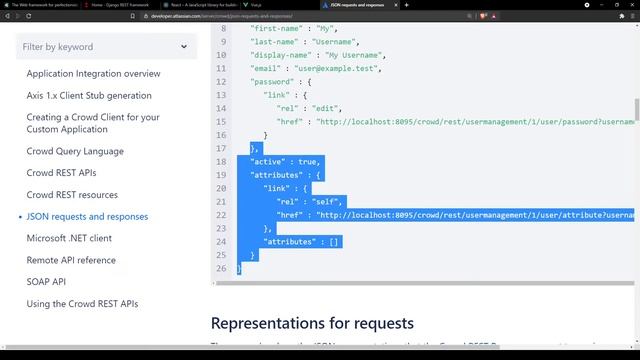
Task: Close the JSON requests and responses tab
Action: coord(396,5)
